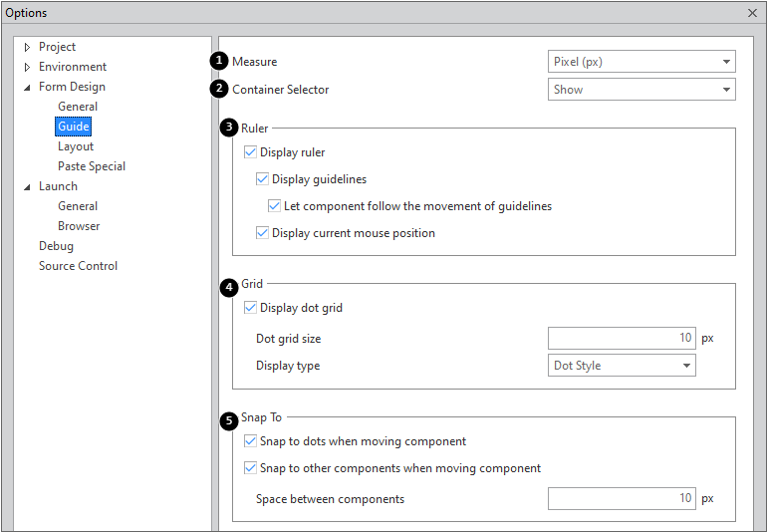Collapse the Form Design tree node

click(x=27, y=88)
